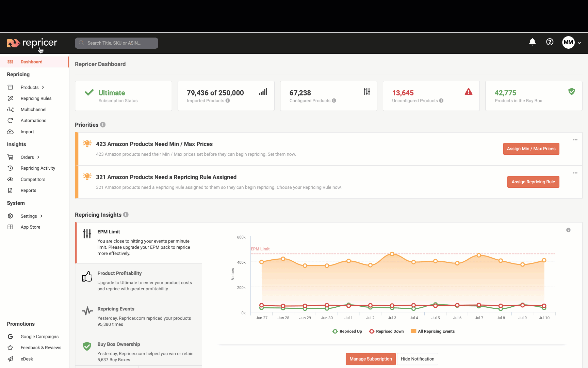The image size is (588, 368).
Task: Click the MM user avatar
Action: click(568, 42)
